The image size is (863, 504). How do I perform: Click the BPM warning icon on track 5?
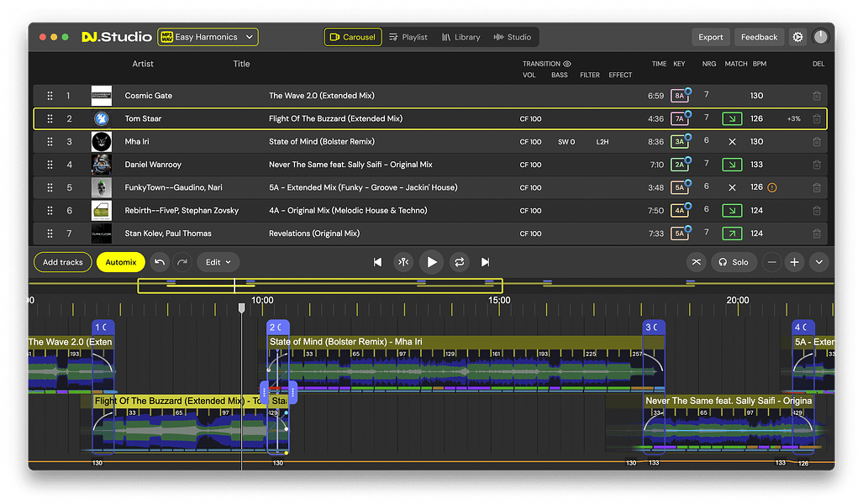tap(772, 187)
